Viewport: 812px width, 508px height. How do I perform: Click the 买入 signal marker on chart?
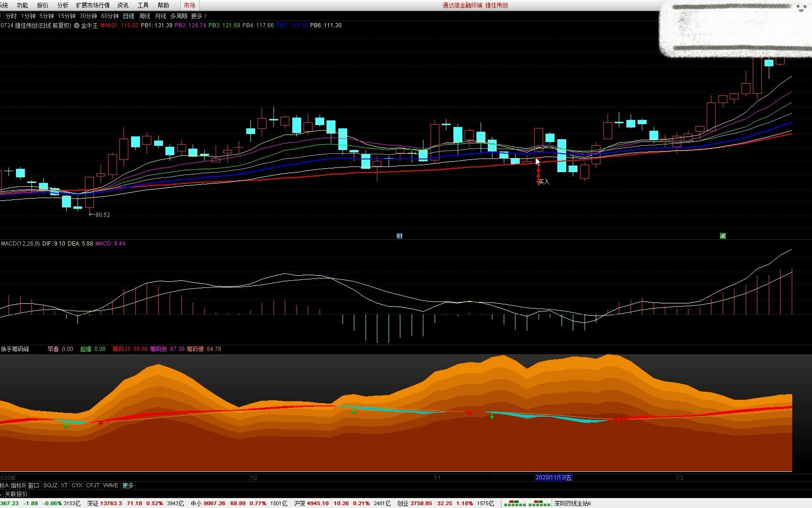(x=544, y=182)
